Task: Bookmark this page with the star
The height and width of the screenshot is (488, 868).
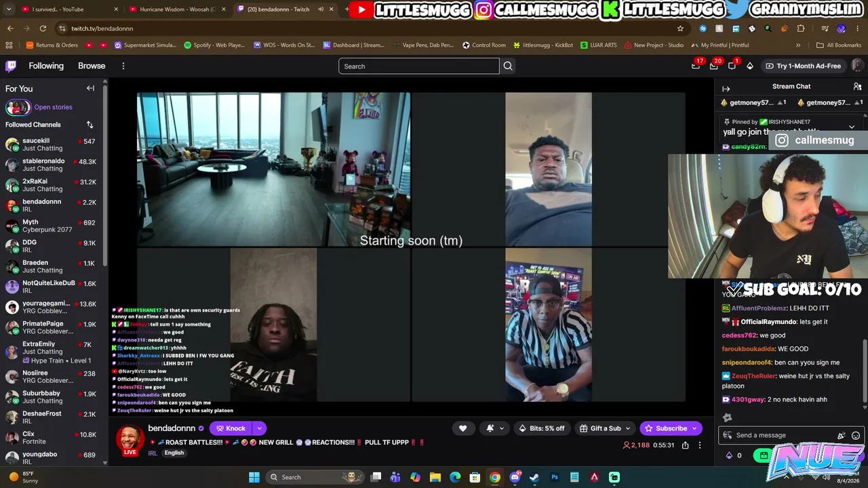Action: pos(680,28)
